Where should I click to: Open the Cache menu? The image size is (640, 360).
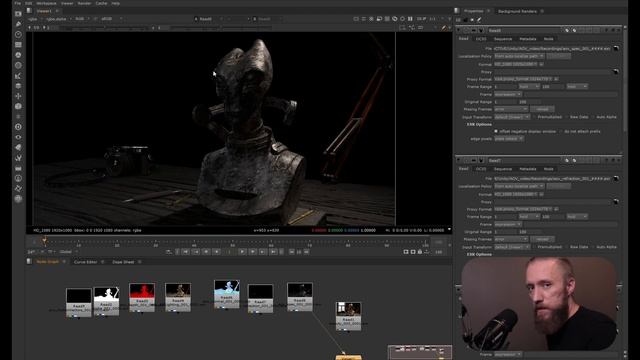coord(101,3)
